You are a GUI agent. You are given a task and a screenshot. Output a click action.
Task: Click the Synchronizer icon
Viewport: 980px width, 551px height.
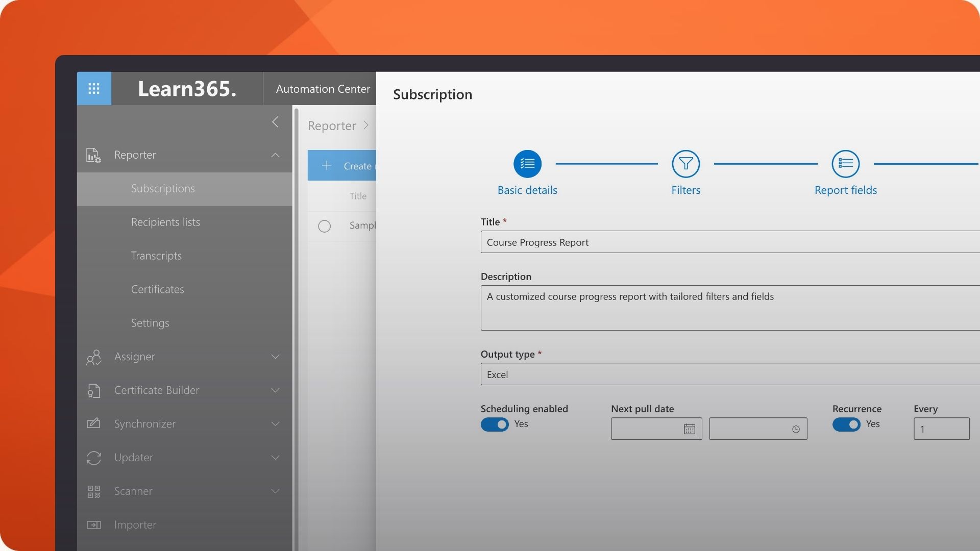(94, 423)
